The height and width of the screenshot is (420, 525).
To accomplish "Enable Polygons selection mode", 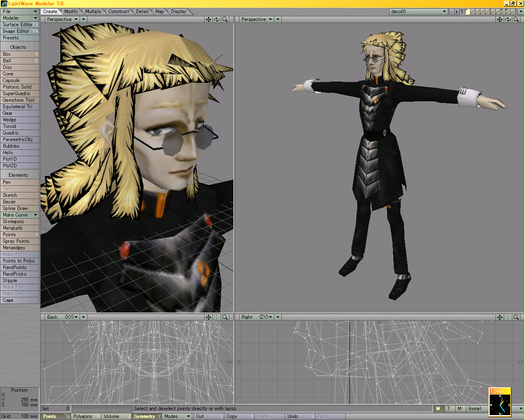I will [86, 416].
